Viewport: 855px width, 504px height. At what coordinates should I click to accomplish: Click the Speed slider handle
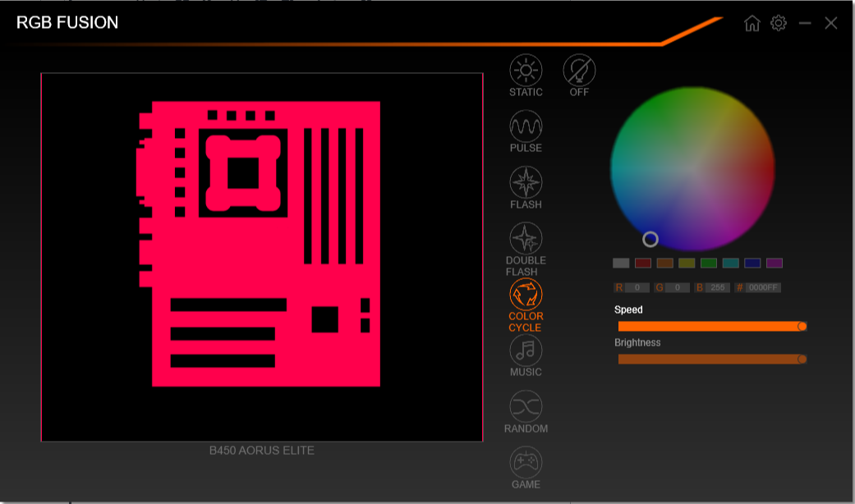pyautogui.click(x=802, y=326)
